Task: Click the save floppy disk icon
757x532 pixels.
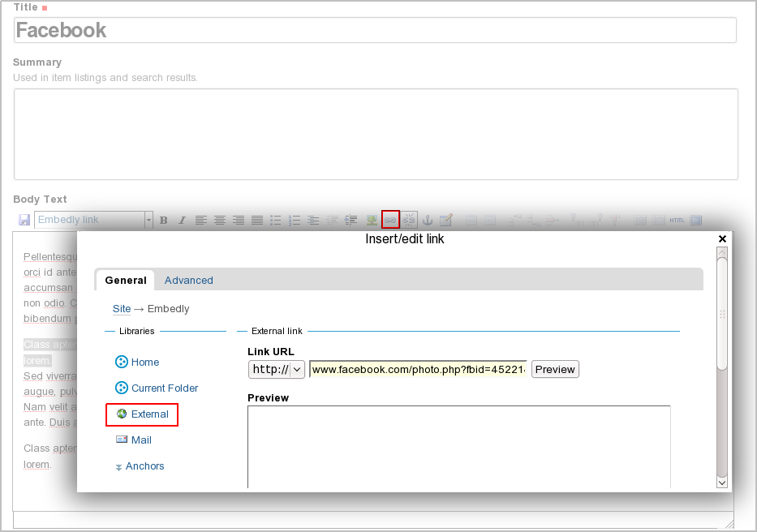Action: coord(24,220)
